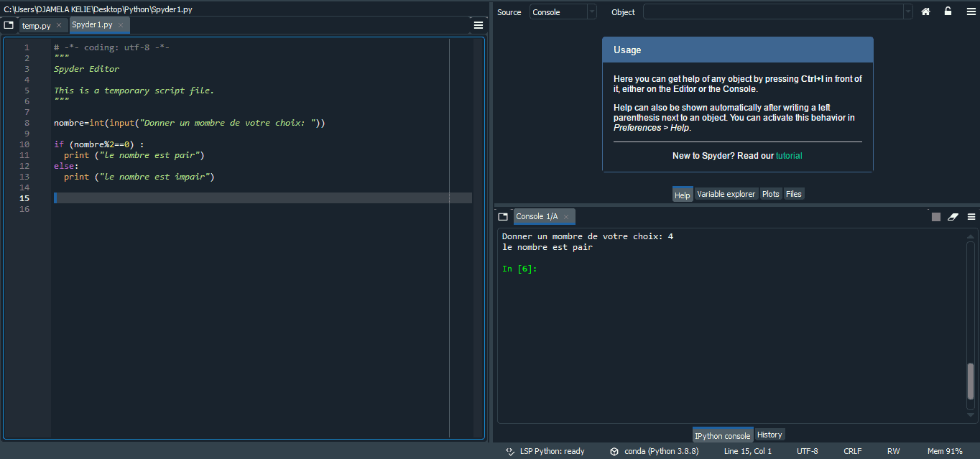The width and height of the screenshot is (980, 459).
Task: Open the console pane options menu
Action: (971, 217)
